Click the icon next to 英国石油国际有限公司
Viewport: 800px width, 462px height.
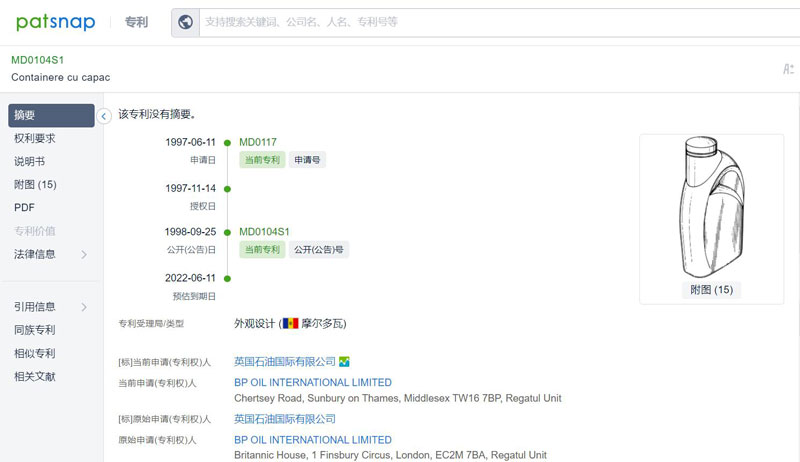point(345,362)
